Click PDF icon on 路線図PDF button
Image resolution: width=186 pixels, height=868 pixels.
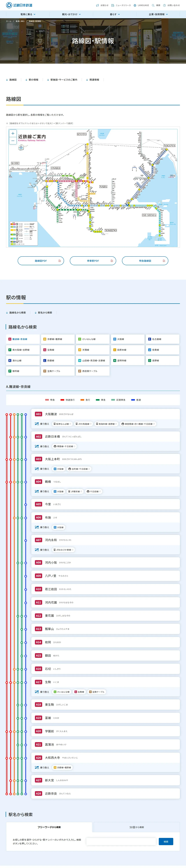60,261
